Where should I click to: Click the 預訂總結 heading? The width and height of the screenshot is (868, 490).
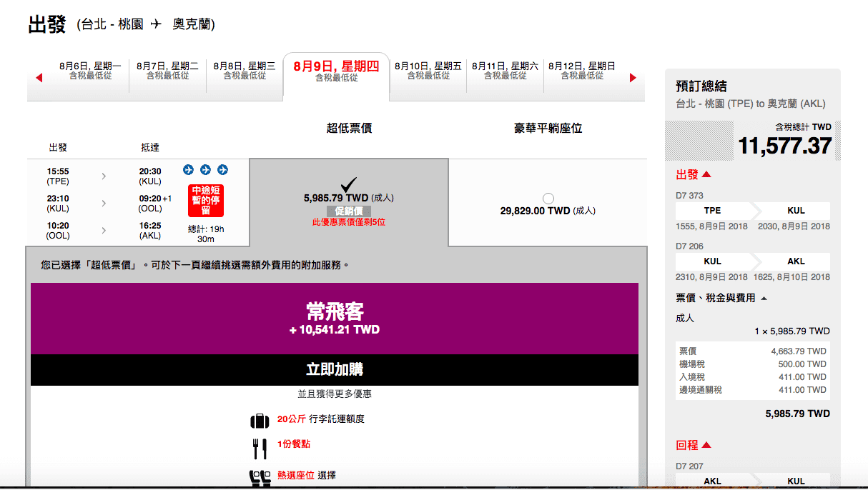701,86
